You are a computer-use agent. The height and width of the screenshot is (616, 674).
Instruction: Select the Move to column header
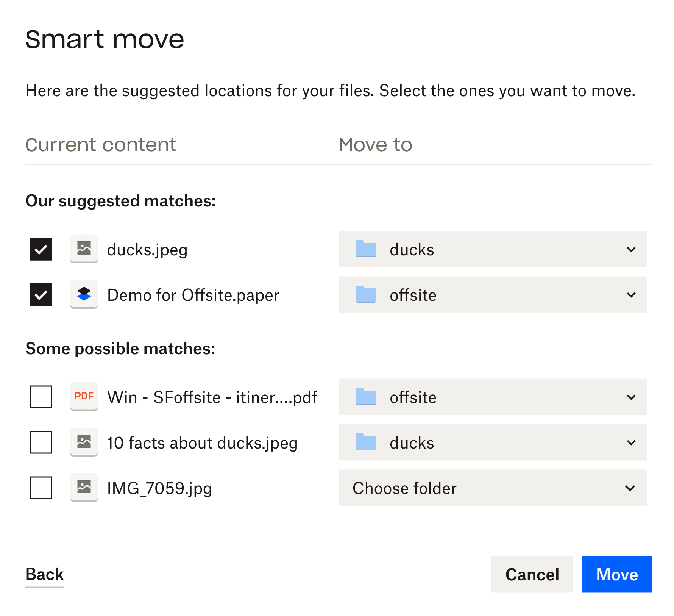[375, 145]
